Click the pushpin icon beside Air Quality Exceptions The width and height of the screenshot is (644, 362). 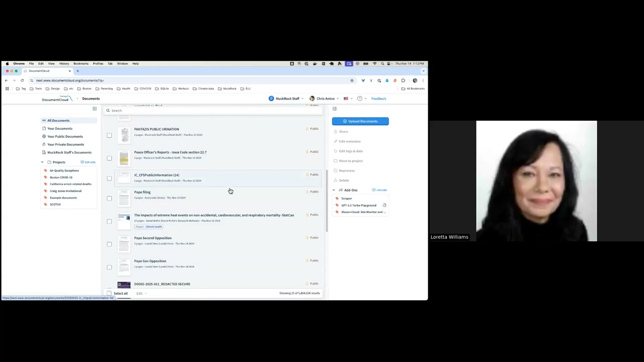(x=45, y=170)
